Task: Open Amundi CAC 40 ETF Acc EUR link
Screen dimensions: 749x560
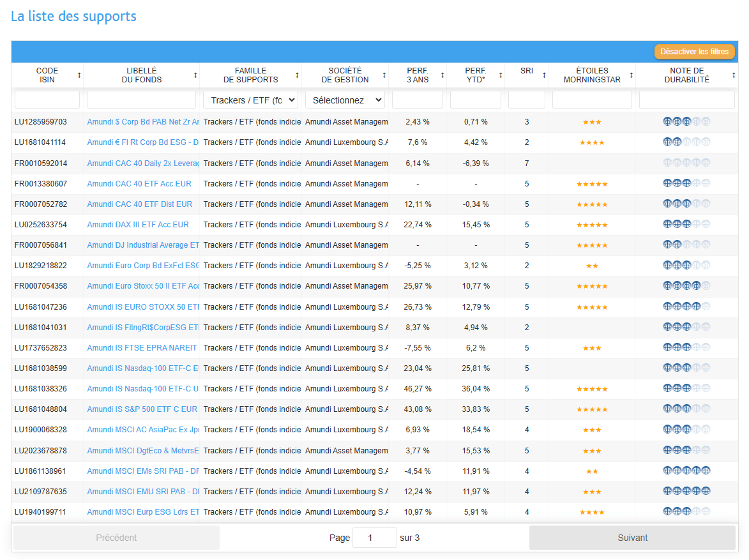Action: [139, 184]
